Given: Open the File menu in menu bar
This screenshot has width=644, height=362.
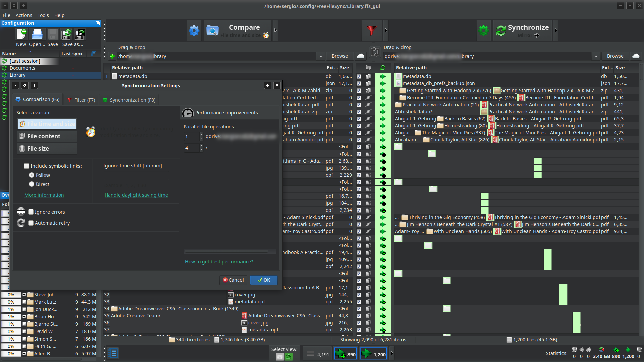Looking at the screenshot, I should click(x=6, y=15).
